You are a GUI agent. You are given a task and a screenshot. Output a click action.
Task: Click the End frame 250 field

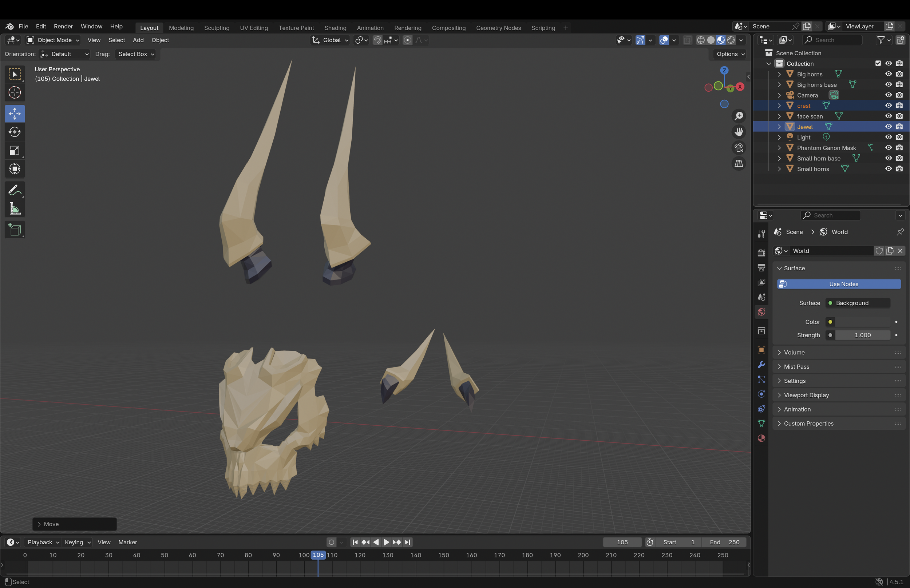click(x=724, y=542)
